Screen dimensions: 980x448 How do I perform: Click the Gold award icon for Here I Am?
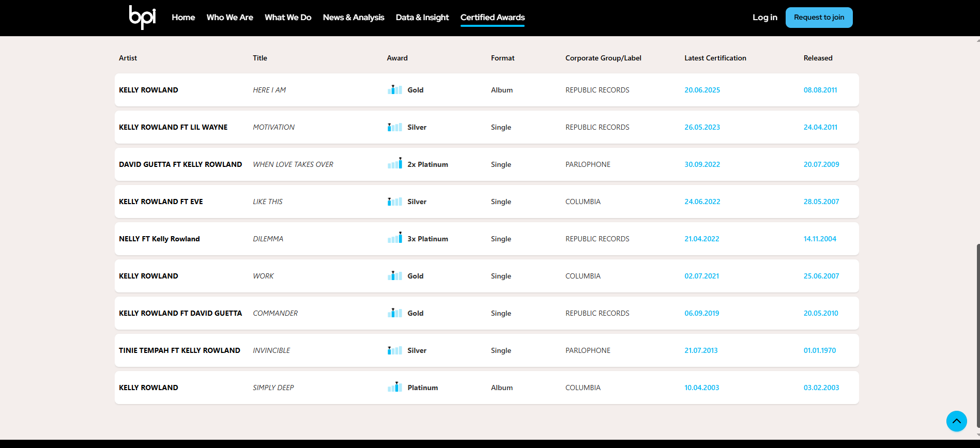[395, 90]
